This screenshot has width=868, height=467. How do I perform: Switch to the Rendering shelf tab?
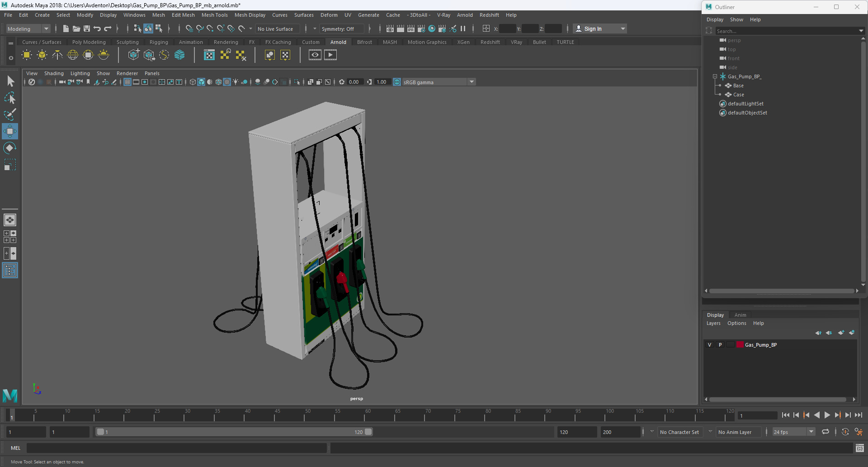click(x=226, y=42)
